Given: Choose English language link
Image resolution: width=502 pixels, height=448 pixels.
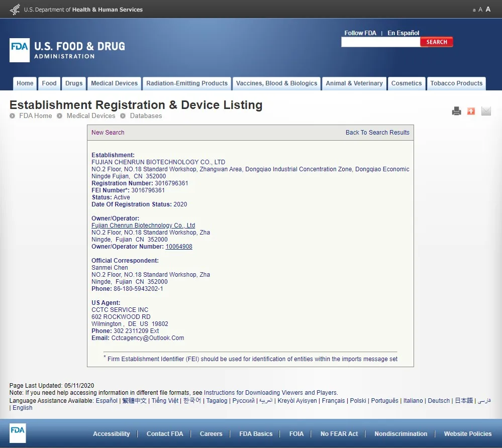Looking at the screenshot, I should [x=23, y=408].
